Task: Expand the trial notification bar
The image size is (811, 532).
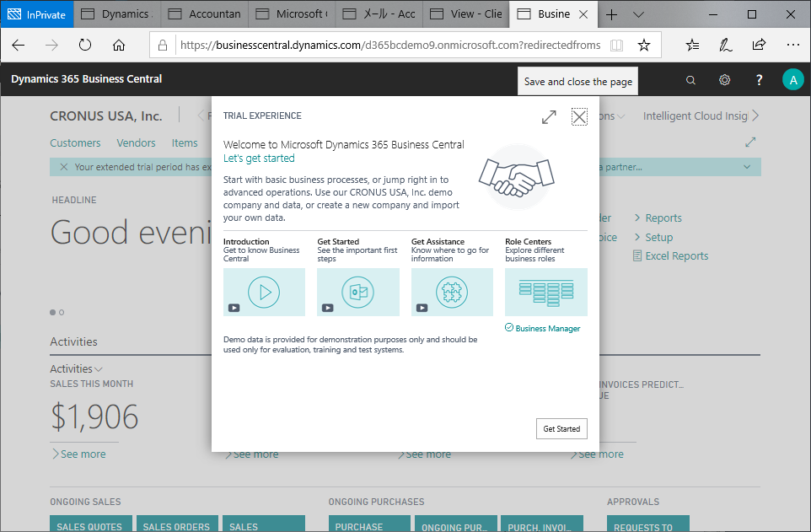Action: pos(747,167)
